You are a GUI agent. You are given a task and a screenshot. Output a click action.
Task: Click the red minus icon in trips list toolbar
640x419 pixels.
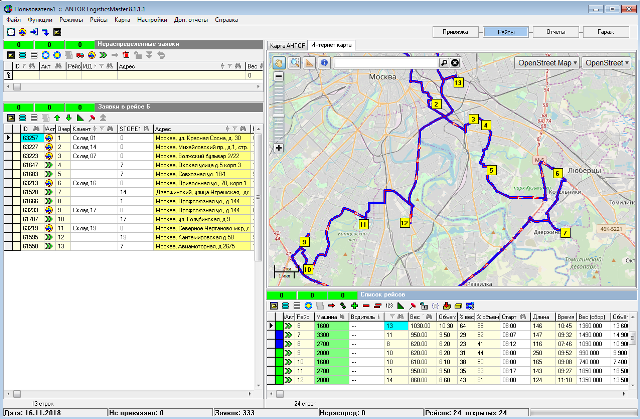(x=366, y=306)
